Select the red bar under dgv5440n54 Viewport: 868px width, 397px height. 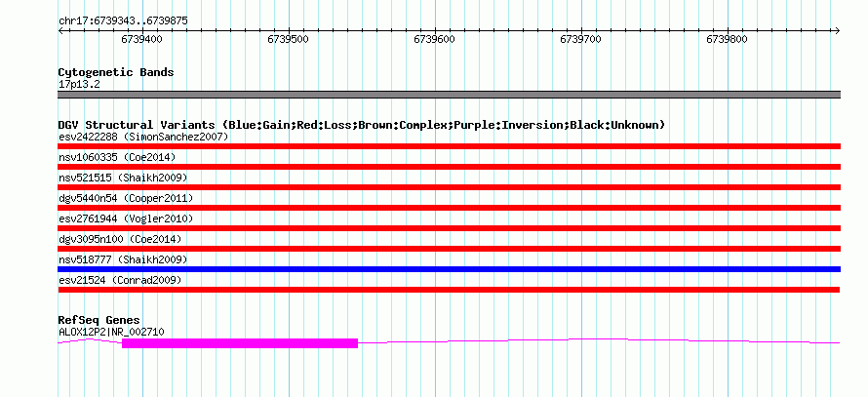point(449,208)
